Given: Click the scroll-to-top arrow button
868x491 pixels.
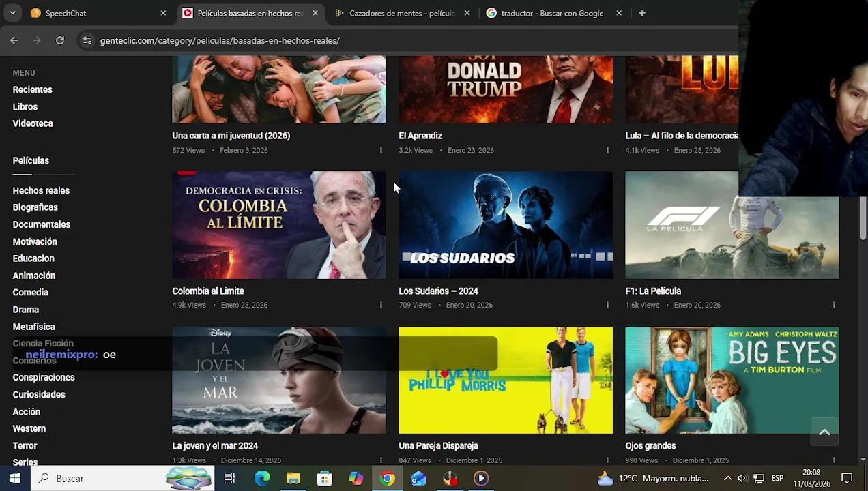Looking at the screenshot, I should pyautogui.click(x=824, y=432).
